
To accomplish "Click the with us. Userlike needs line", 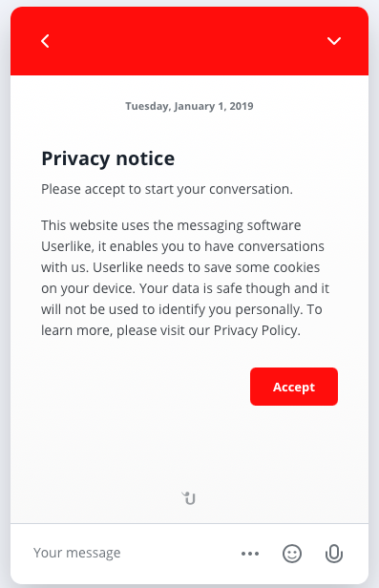I will [x=180, y=267].
